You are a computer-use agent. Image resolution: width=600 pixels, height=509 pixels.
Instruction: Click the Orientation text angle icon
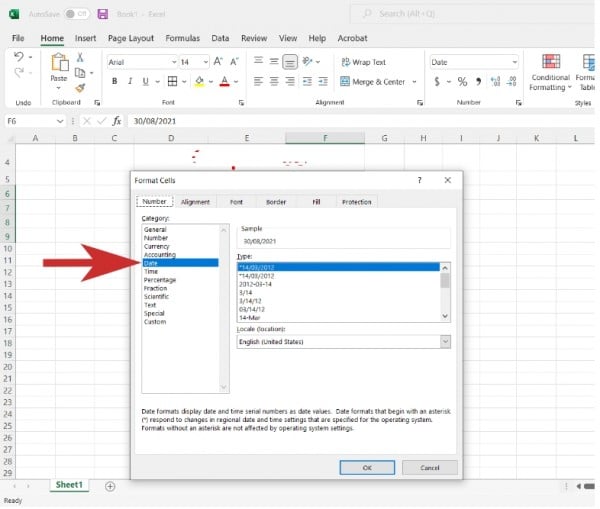coord(307,61)
